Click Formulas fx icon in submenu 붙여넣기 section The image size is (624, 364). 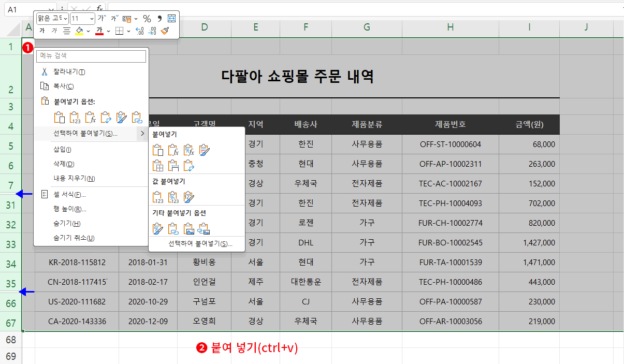pos(173,150)
